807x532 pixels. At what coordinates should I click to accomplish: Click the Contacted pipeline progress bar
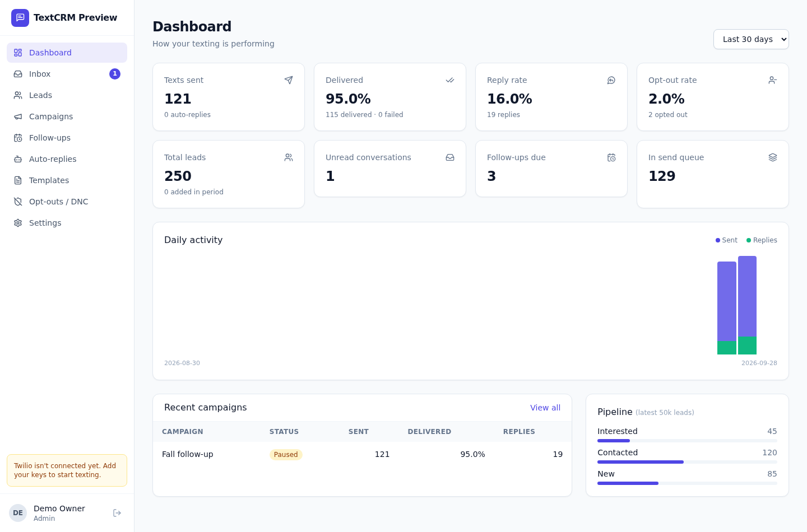pyautogui.click(x=687, y=462)
